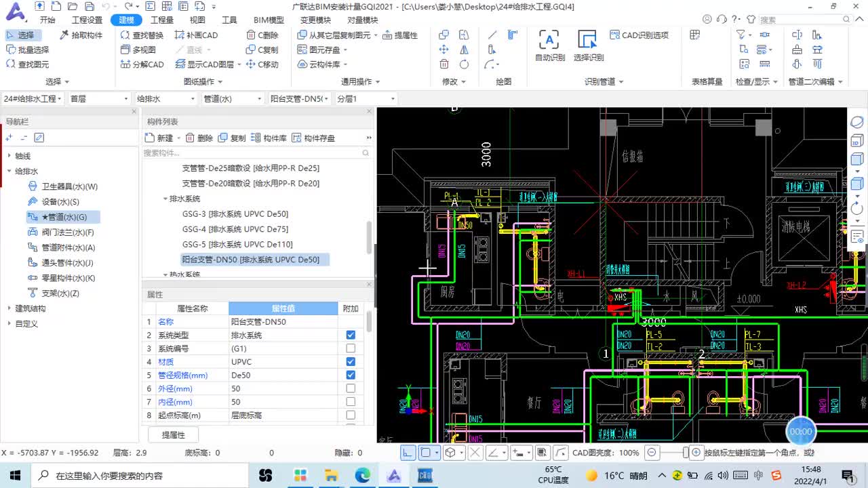Screen dimensions: 868x488
Task: Click the 表格算量 table icon
Action: (694, 35)
